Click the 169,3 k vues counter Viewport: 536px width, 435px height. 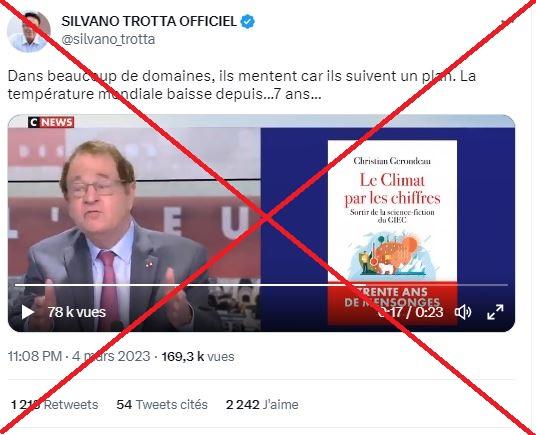pos(198,356)
